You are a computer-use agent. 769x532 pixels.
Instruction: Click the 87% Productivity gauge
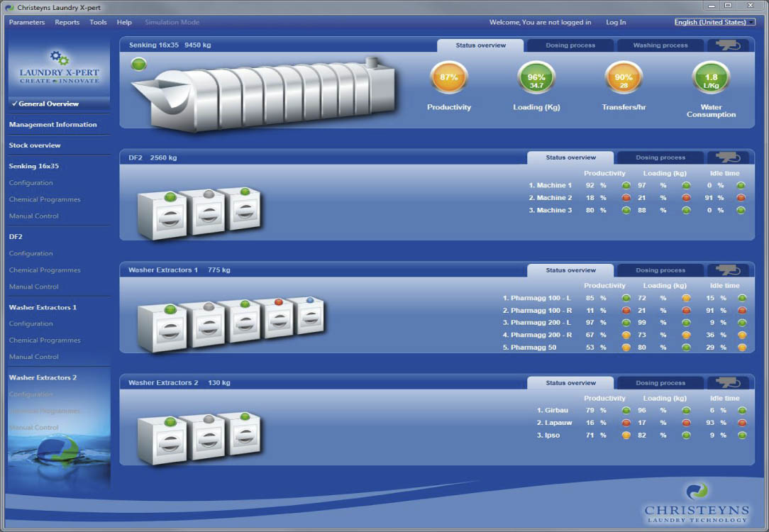point(449,77)
